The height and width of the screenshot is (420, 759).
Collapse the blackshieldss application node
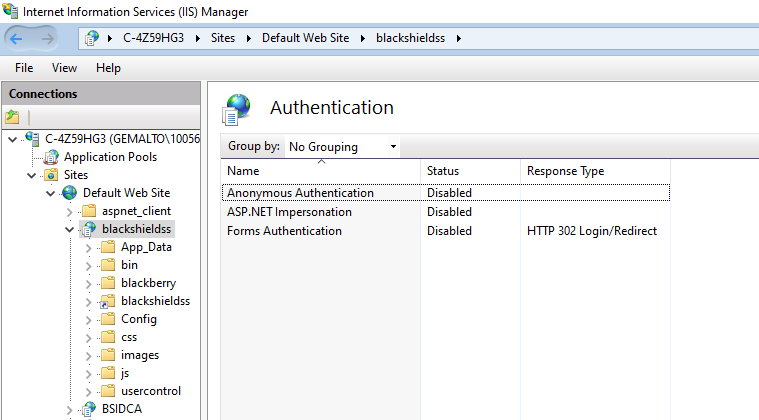[x=70, y=229]
